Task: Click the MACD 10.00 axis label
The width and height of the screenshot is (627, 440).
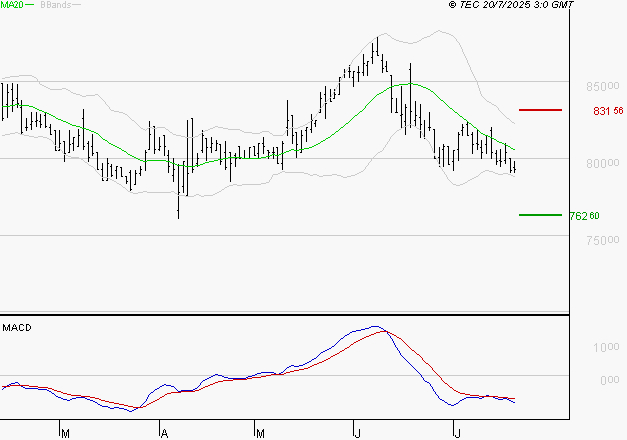Action: [606, 347]
